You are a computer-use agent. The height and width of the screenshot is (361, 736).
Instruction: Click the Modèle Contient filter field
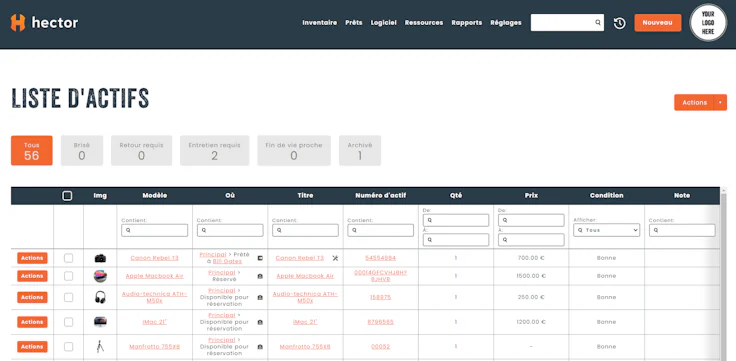point(154,230)
